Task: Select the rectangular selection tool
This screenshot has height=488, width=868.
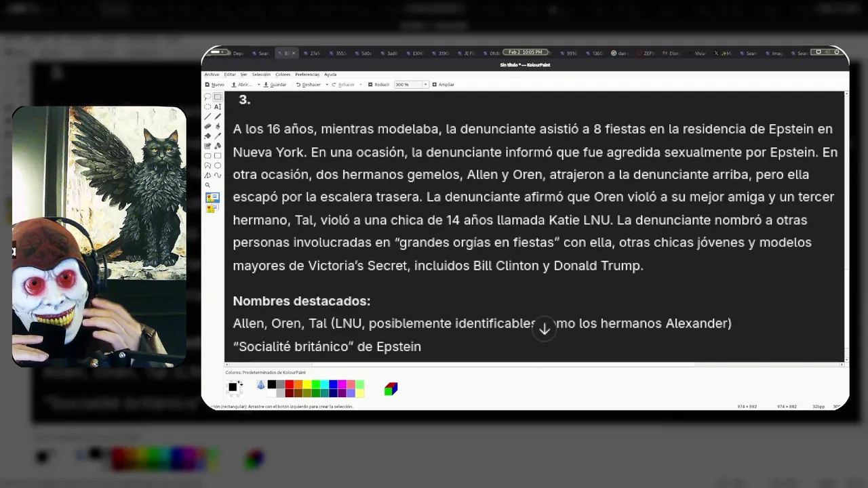Action: pyautogui.click(x=218, y=97)
